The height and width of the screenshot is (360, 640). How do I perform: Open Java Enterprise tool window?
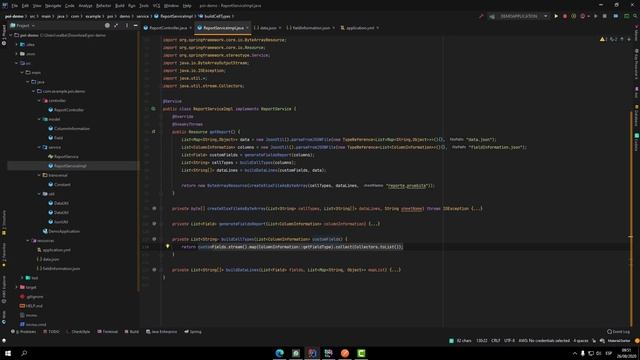[162, 332]
